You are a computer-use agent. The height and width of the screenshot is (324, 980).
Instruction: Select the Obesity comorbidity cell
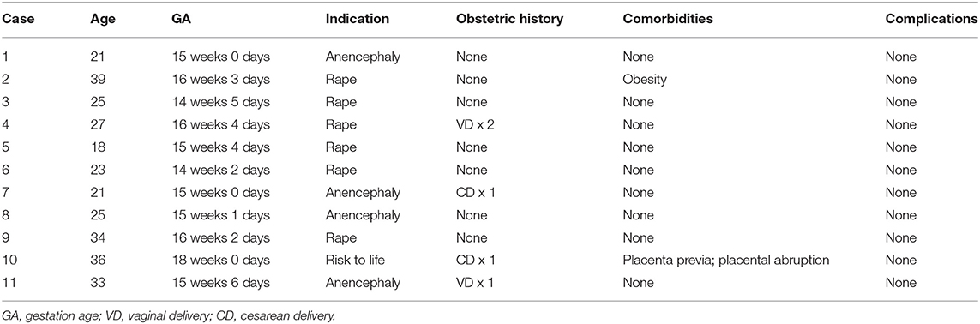click(642, 81)
